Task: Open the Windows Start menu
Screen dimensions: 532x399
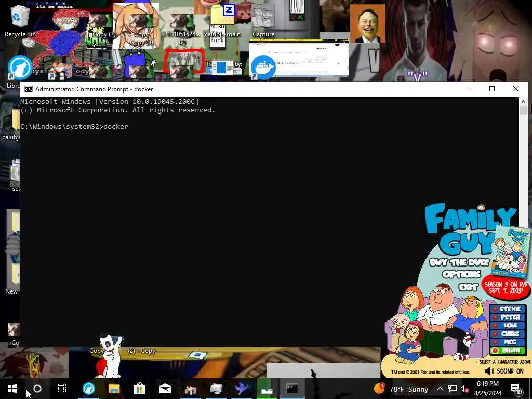Action: 12,389
